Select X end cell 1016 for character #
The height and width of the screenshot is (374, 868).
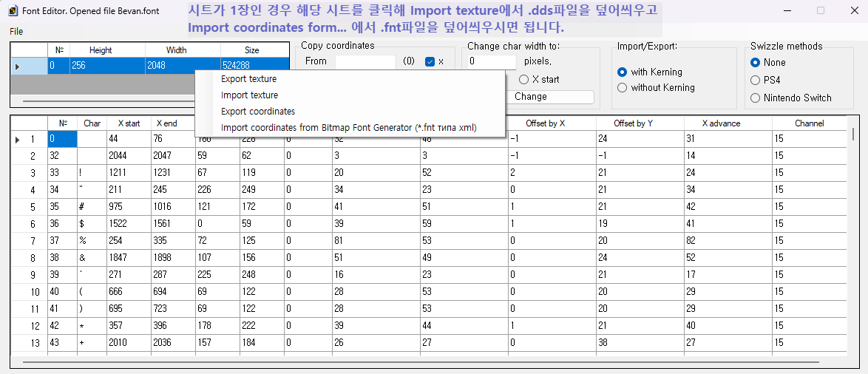point(173,207)
